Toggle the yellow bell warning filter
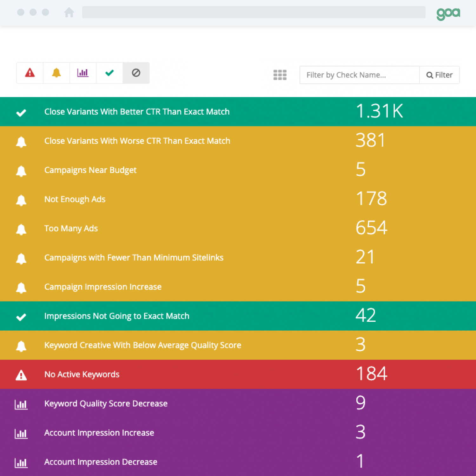 coord(56,73)
